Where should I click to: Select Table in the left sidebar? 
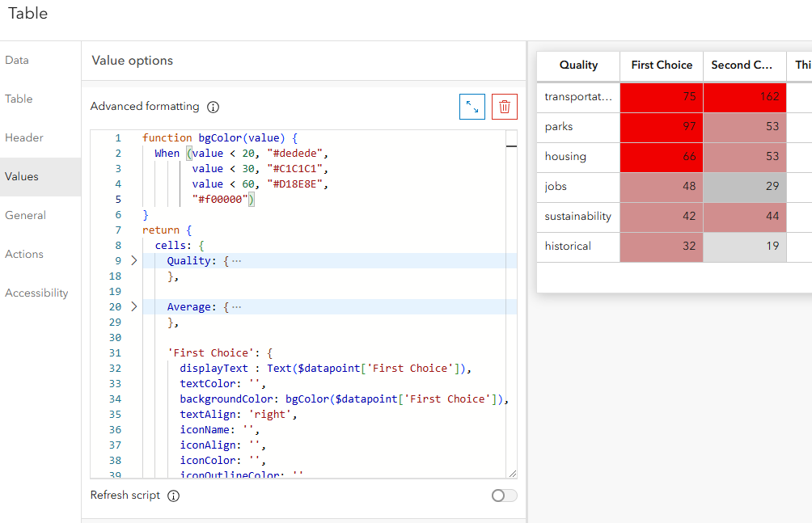pos(19,99)
